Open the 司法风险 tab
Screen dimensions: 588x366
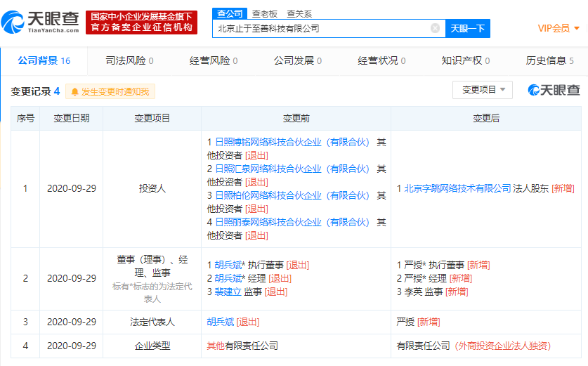tap(129, 60)
